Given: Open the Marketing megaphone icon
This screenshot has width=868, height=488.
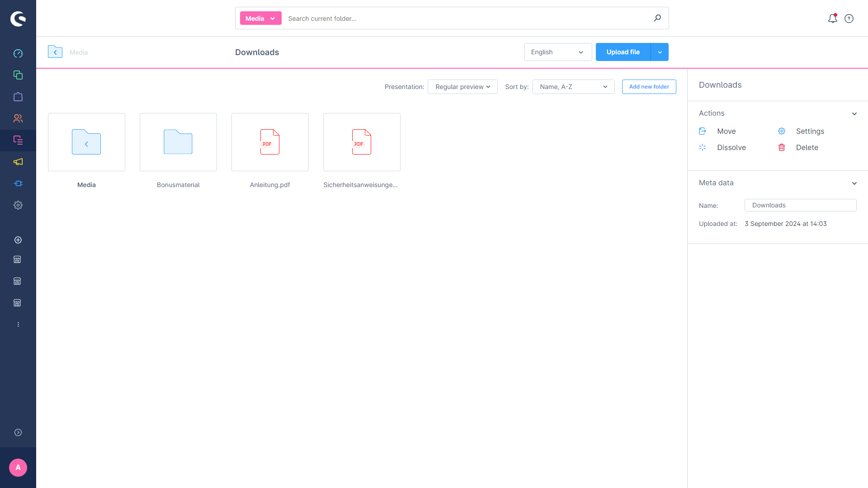Looking at the screenshot, I should coord(18,162).
